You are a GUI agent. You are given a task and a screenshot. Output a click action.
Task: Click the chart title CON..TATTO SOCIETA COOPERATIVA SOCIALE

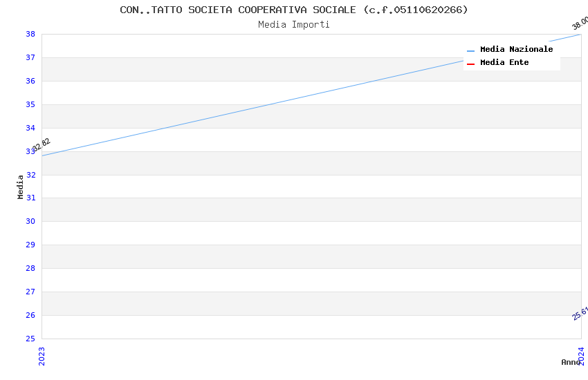pos(293,10)
